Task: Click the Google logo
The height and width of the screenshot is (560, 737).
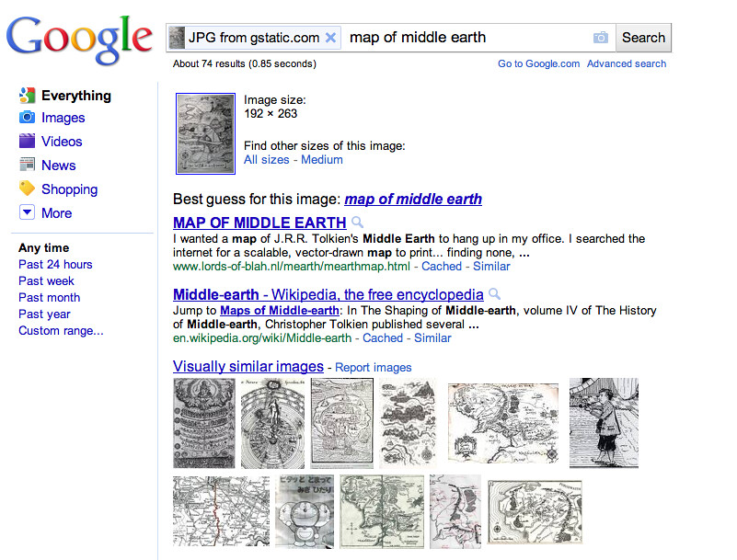Action: click(x=79, y=38)
